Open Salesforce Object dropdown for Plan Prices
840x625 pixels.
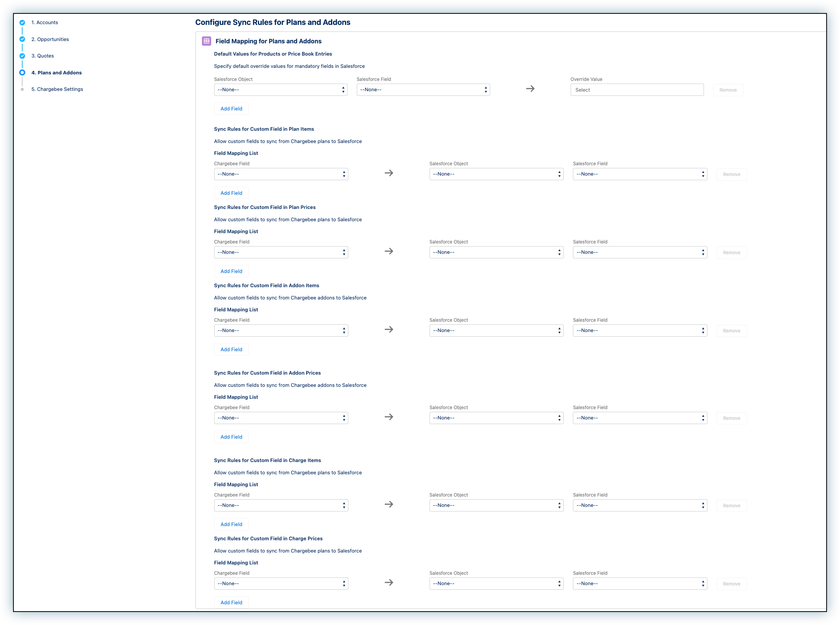coord(496,252)
